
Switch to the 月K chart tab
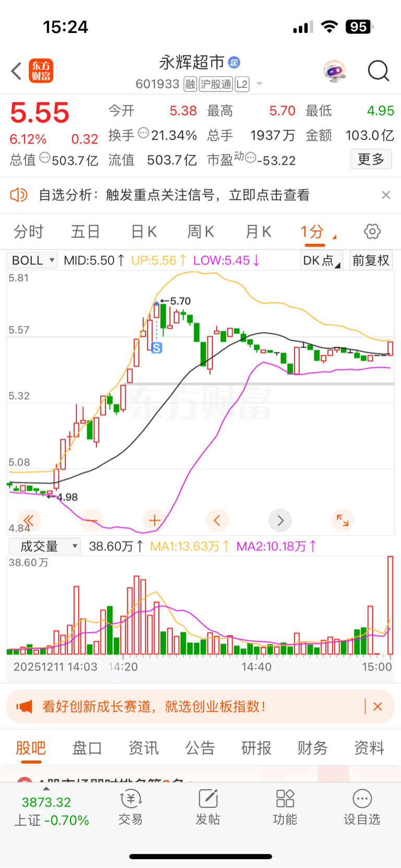(258, 231)
